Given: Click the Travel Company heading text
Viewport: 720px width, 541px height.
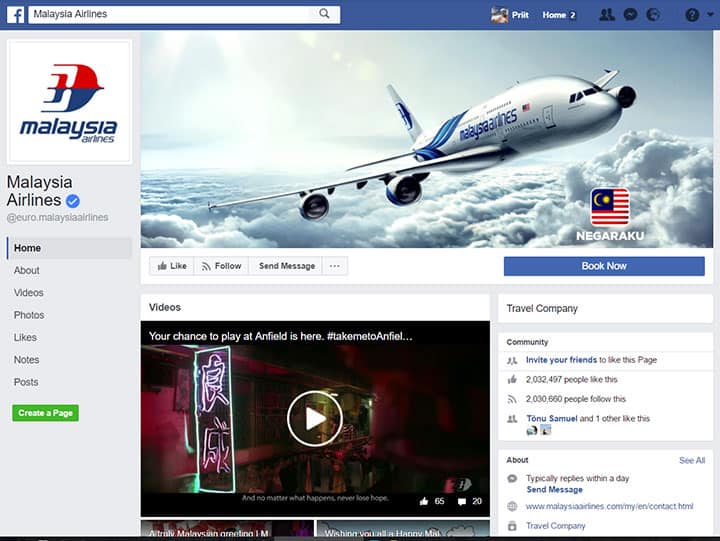Looking at the screenshot, I should [542, 309].
